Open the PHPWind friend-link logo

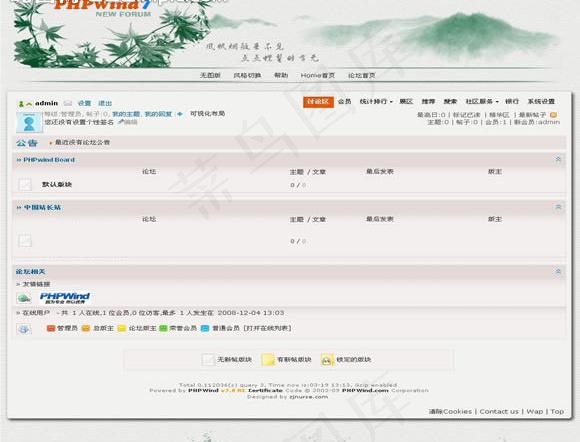(65, 298)
